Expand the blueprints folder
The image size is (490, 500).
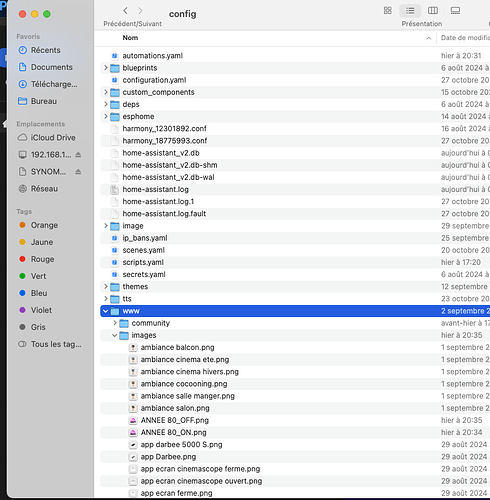106,68
